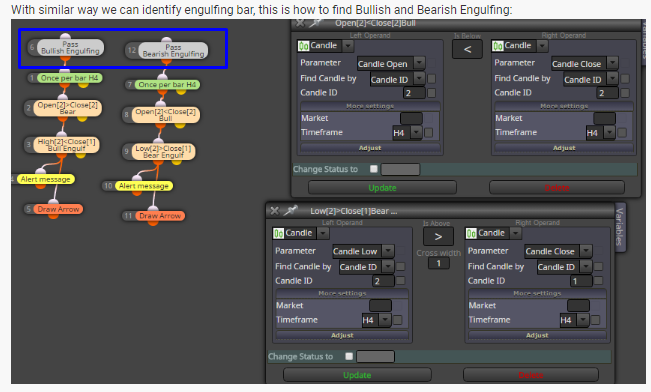Click right Candle ID field showing 1
Viewport: 651px width, 392px height.
(581, 281)
